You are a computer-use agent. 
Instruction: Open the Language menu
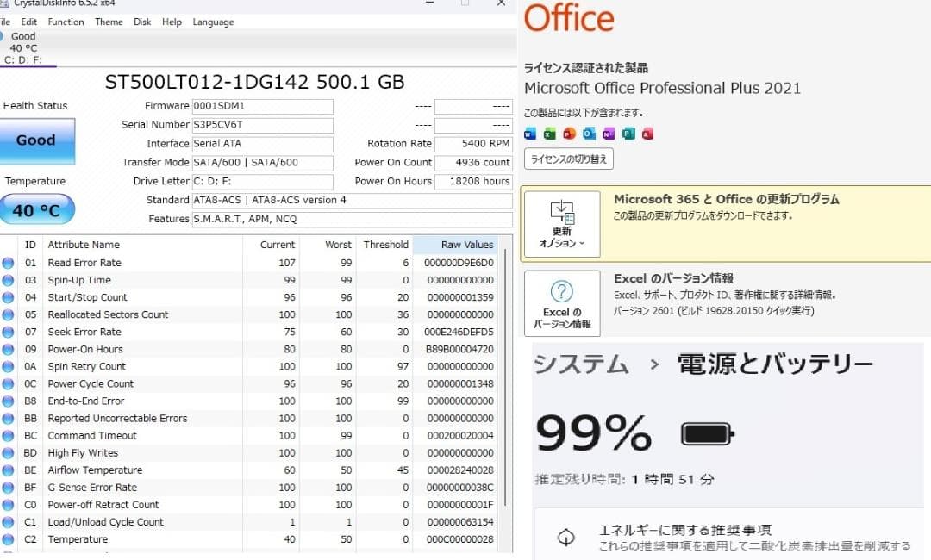pos(212,22)
